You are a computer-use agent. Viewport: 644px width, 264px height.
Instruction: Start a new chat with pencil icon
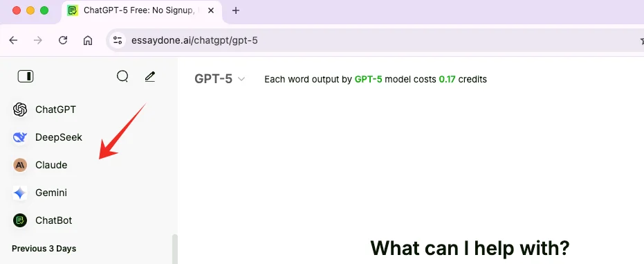150,76
